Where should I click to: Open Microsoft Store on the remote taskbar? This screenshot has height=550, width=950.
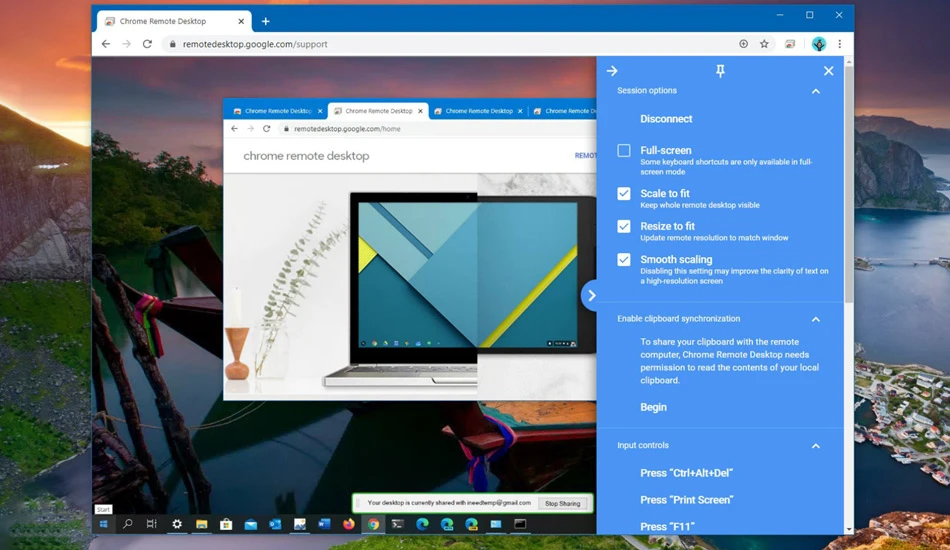226,524
